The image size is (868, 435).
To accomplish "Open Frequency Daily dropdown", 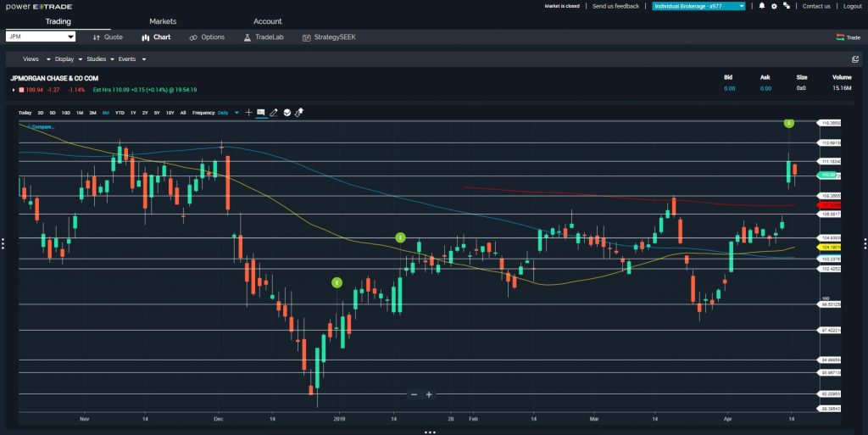I will (x=227, y=113).
